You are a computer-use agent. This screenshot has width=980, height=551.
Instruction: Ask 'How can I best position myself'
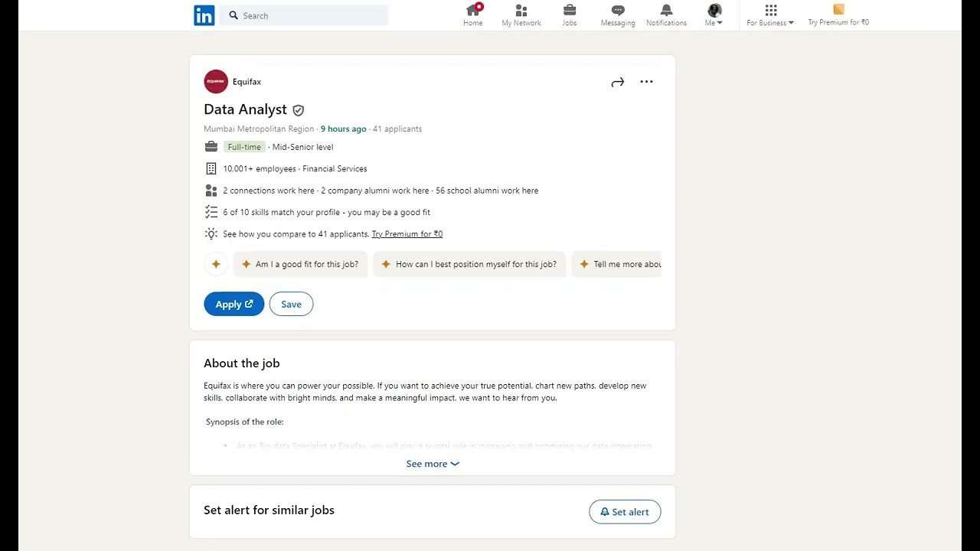(x=469, y=264)
